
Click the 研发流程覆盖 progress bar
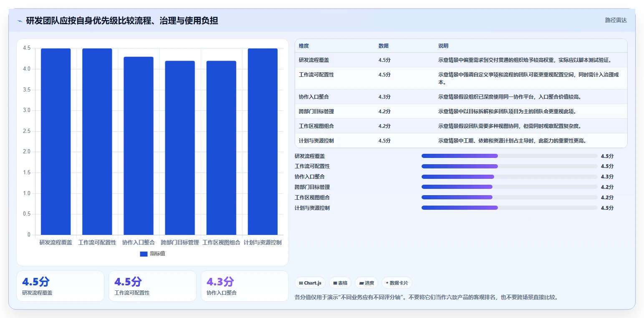(x=509, y=156)
